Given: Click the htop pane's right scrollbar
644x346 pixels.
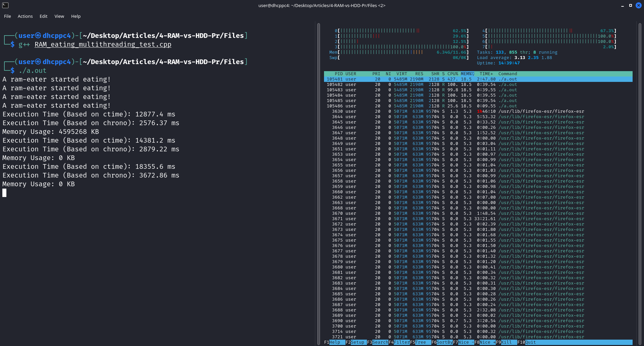Looking at the screenshot, I should [639, 184].
